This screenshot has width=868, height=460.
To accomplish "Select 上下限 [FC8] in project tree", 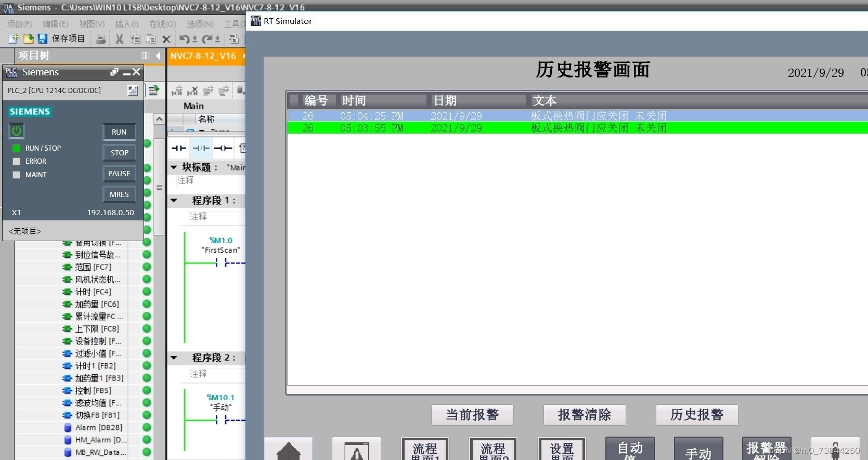I will pyautogui.click(x=97, y=329).
